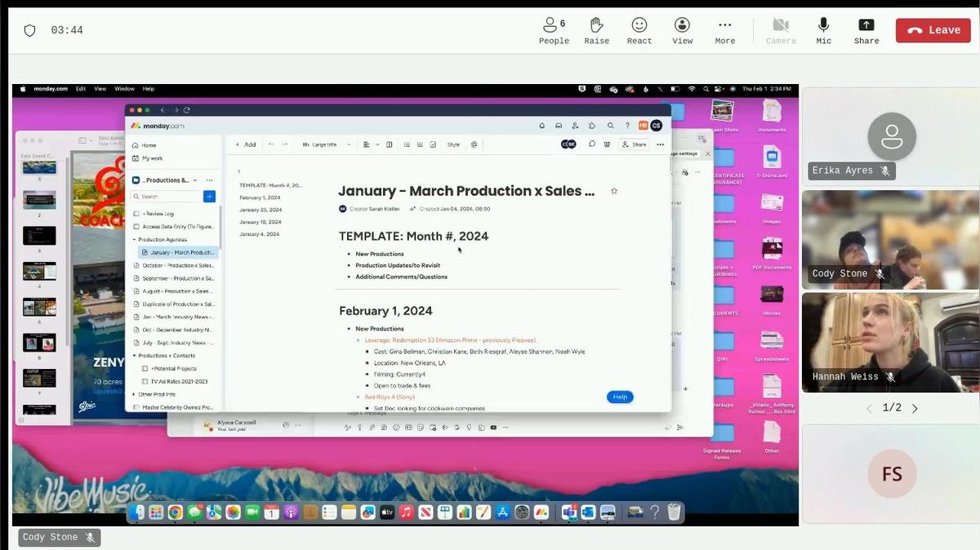Image resolution: width=980 pixels, height=550 pixels.
Task: Open Duplicate of Production x Sales doc
Action: coord(174,304)
